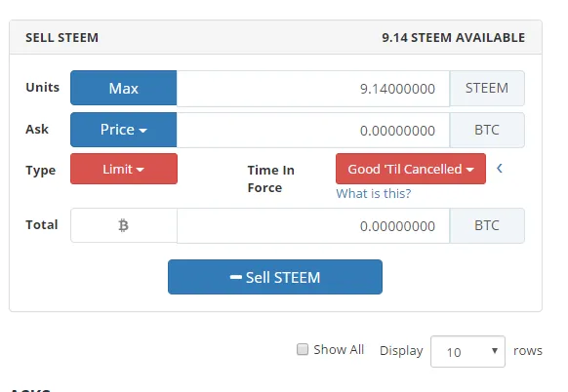Expand the Good 'Til Cancelled dropdown
This screenshot has height=392, width=568.
point(411,169)
